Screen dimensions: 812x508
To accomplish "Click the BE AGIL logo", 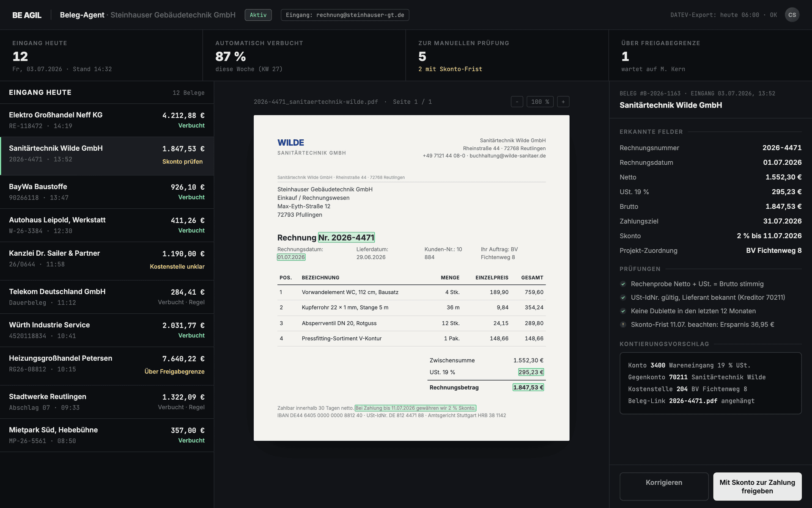I will point(27,15).
